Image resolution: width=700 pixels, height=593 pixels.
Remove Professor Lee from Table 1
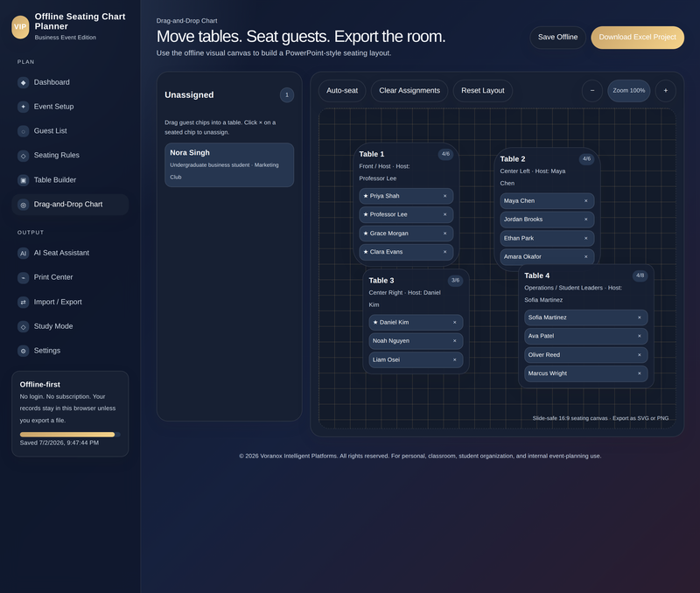444,214
